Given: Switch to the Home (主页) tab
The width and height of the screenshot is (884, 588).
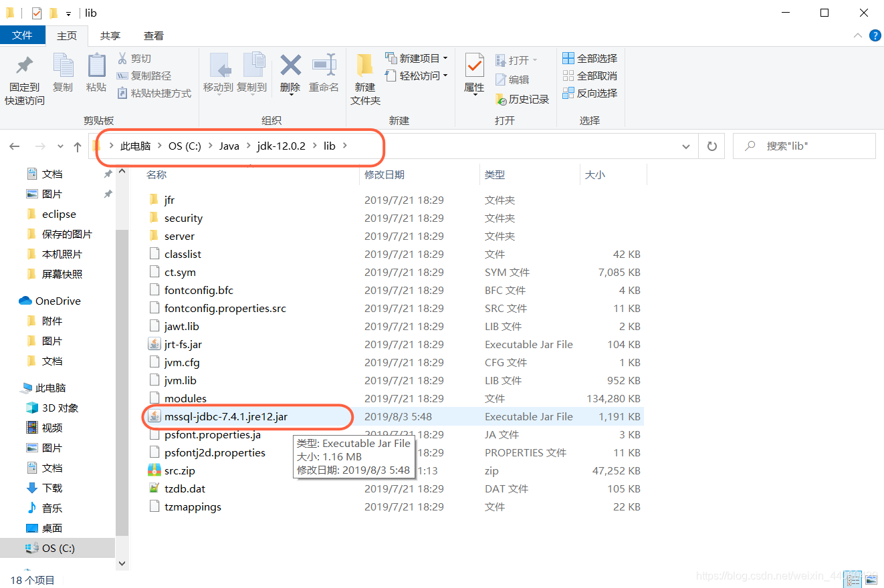Looking at the screenshot, I should pyautogui.click(x=67, y=36).
